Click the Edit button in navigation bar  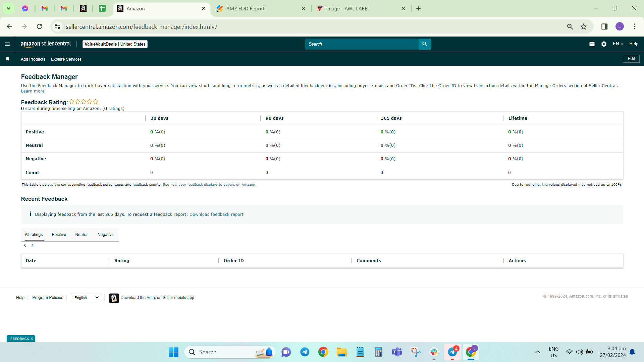pyautogui.click(x=631, y=59)
